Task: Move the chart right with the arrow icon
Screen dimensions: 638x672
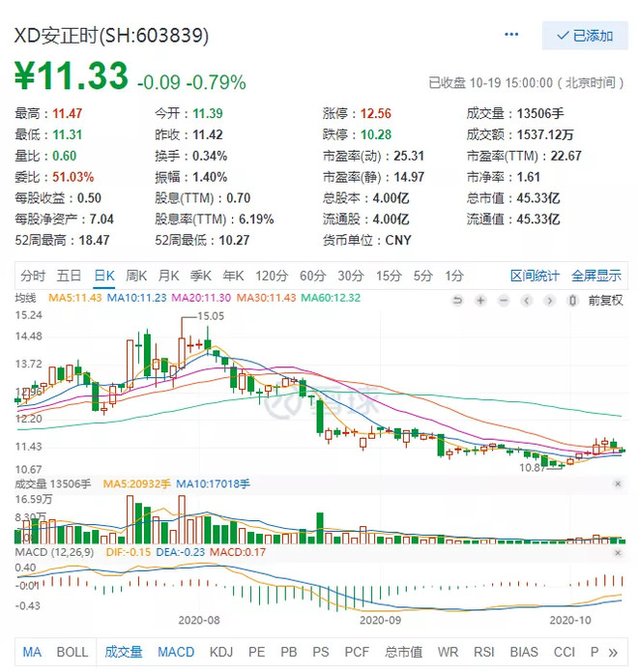Action: (549, 301)
